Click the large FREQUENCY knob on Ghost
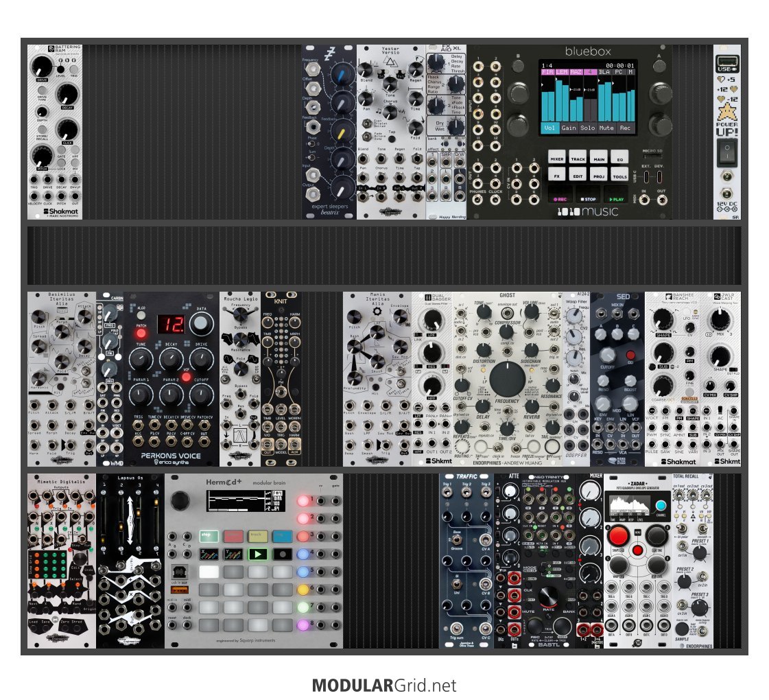Viewport: 769px width, 700px height. tap(507, 380)
